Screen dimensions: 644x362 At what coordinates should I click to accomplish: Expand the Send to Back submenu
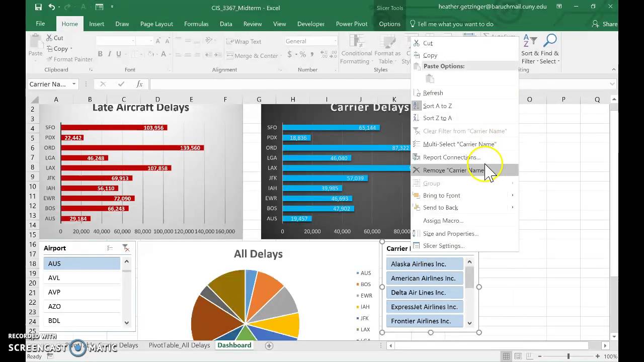pyautogui.click(x=465, y=207)
